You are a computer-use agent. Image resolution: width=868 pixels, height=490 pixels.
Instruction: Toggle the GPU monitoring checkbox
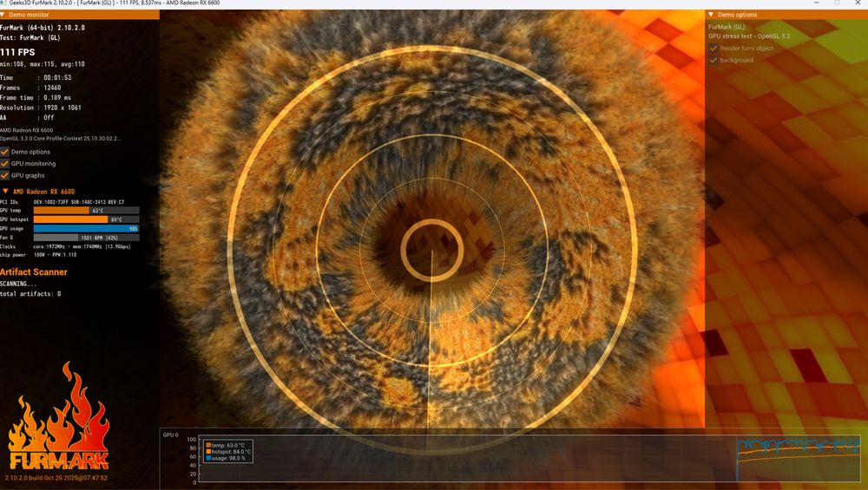(4, 164)
